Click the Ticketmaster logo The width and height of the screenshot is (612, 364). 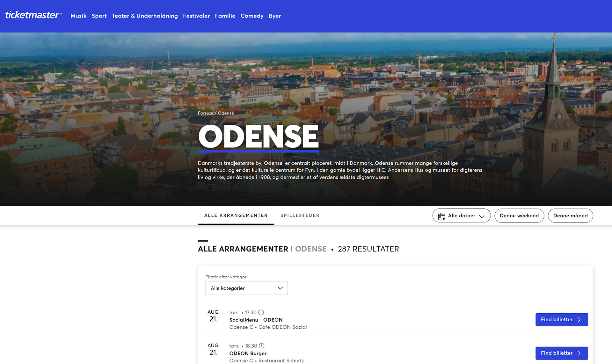coord(33,15)
